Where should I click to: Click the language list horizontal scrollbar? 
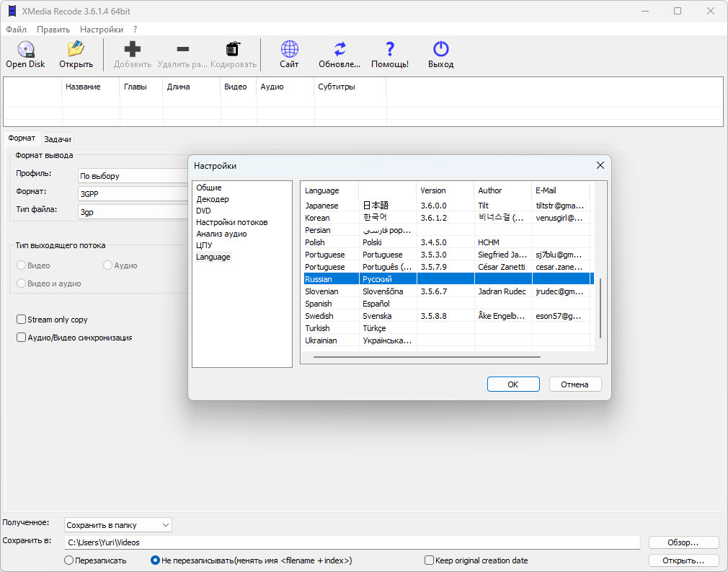pyautogui.click(x=427, y=357)
